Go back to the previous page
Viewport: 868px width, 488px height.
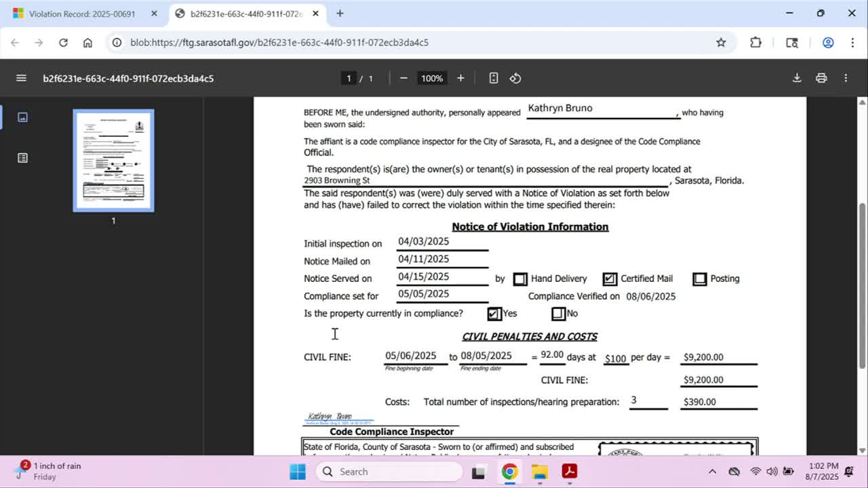click(x=15, y=42)
